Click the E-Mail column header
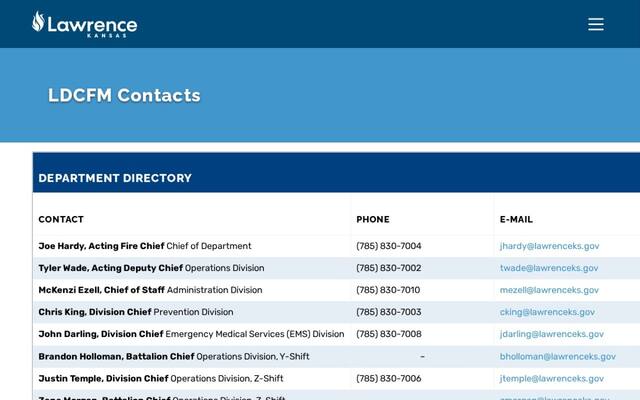This screenshot has width=640, height=400. pos(516,220)
